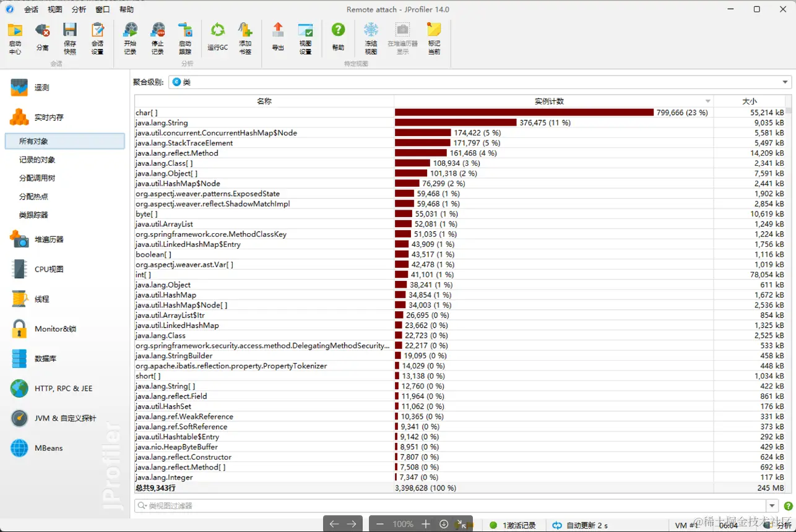Open 视图设置 view settings
796x532 pixels.
coord(305,38)
